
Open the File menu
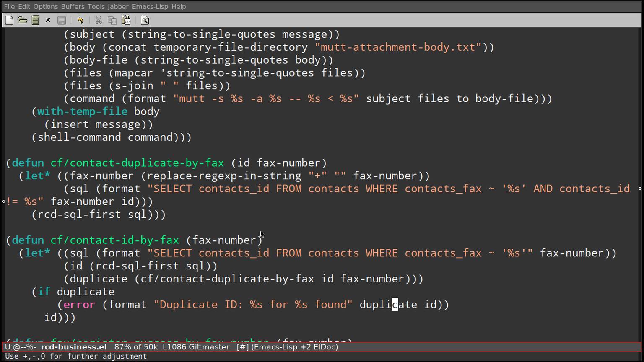pos(9,7)
